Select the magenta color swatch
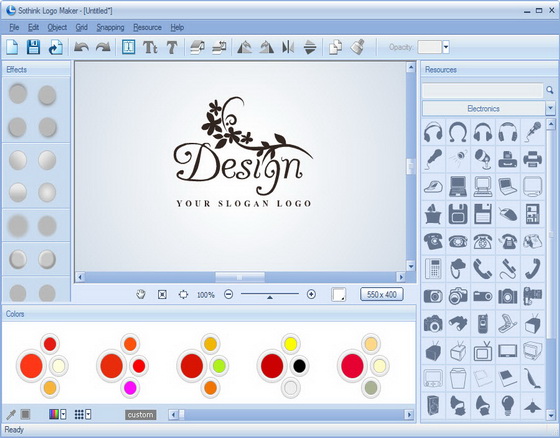This screenshot has height=438, width=560. [x=130, y=388]
